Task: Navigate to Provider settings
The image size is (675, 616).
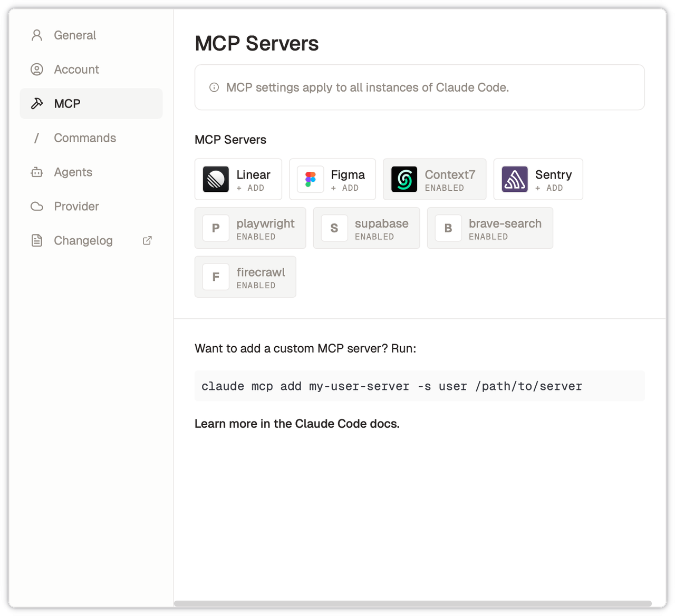Action: coord(76,207)
